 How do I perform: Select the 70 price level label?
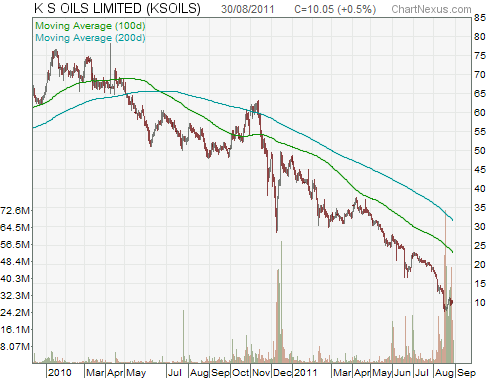click(480, 75)
